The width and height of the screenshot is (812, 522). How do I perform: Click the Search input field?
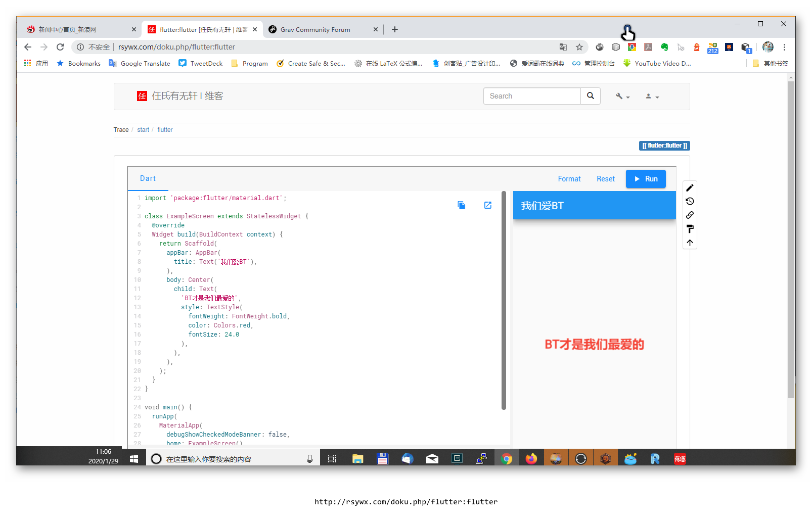point(532,96)
